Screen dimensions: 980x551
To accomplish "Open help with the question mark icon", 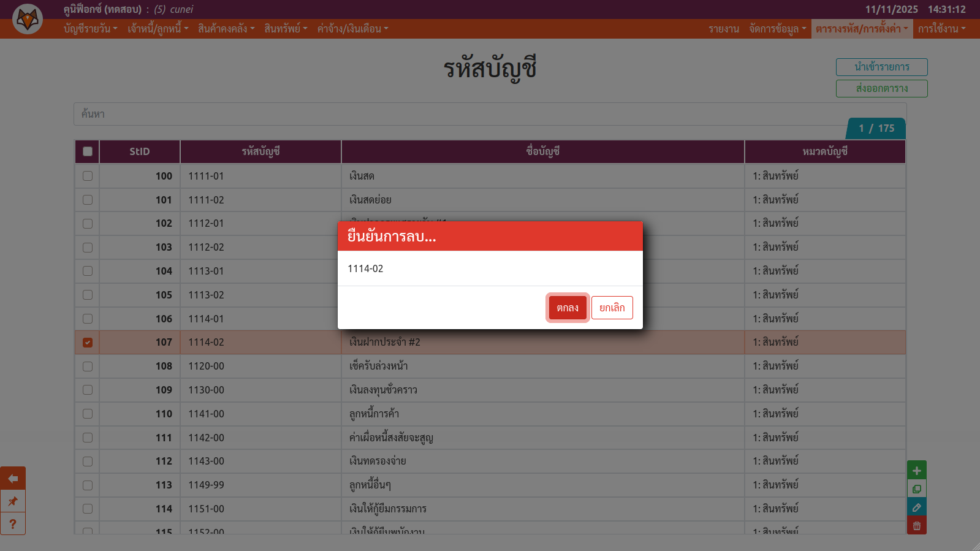I will pos(13,524).
